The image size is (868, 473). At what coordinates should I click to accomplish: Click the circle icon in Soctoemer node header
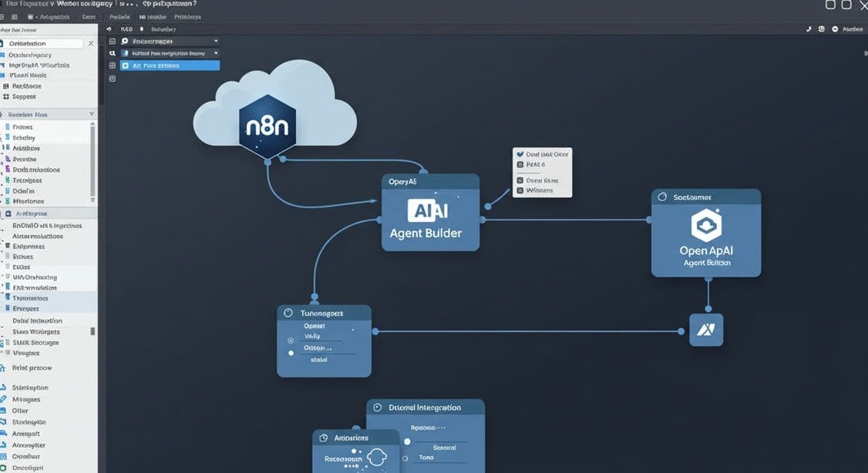tap(661, 197)
